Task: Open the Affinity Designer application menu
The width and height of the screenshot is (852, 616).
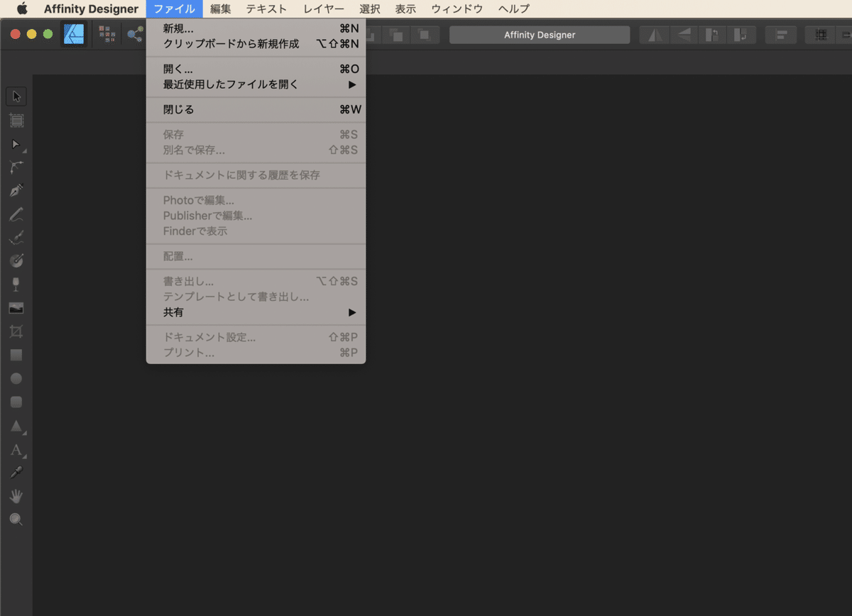Action: (x=91, y=9)
